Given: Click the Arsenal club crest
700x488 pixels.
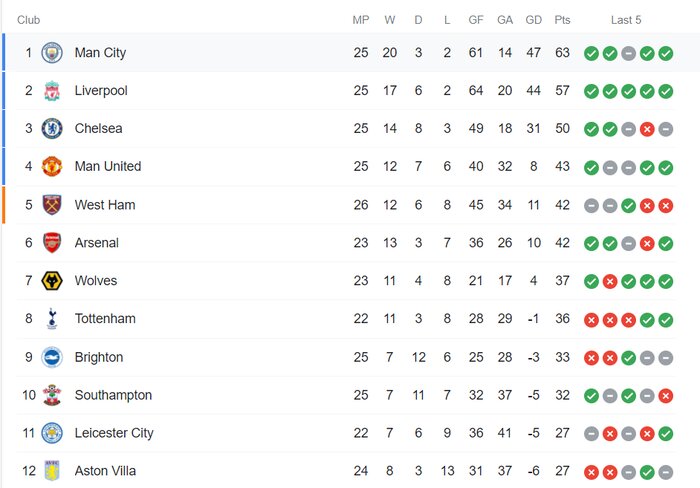Looking at the screenshot, I should pos(52,243).
